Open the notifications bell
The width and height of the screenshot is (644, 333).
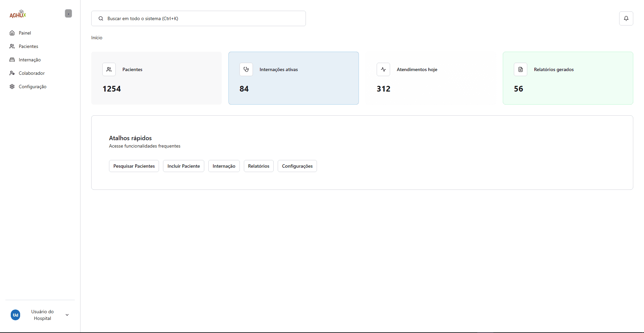tap(626, 18)
